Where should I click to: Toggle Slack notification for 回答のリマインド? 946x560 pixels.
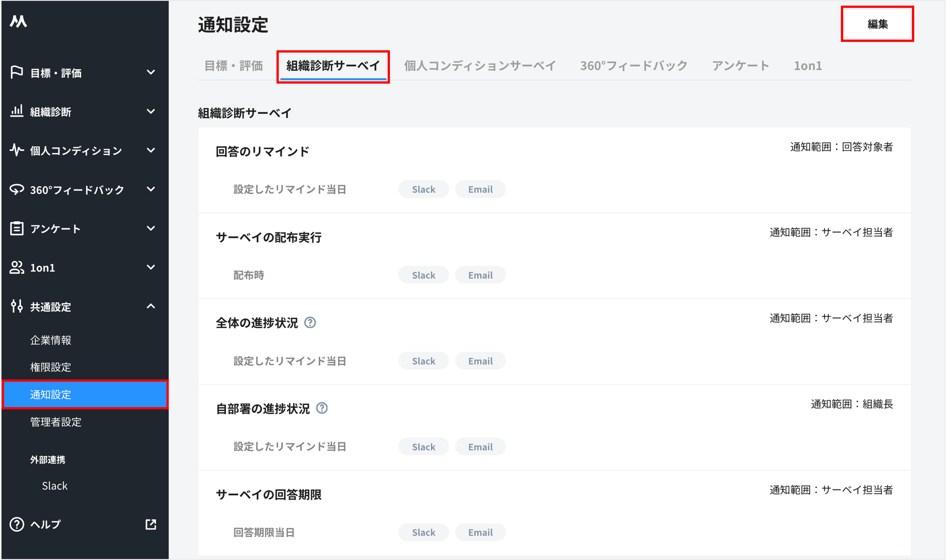tap(423, 189)
